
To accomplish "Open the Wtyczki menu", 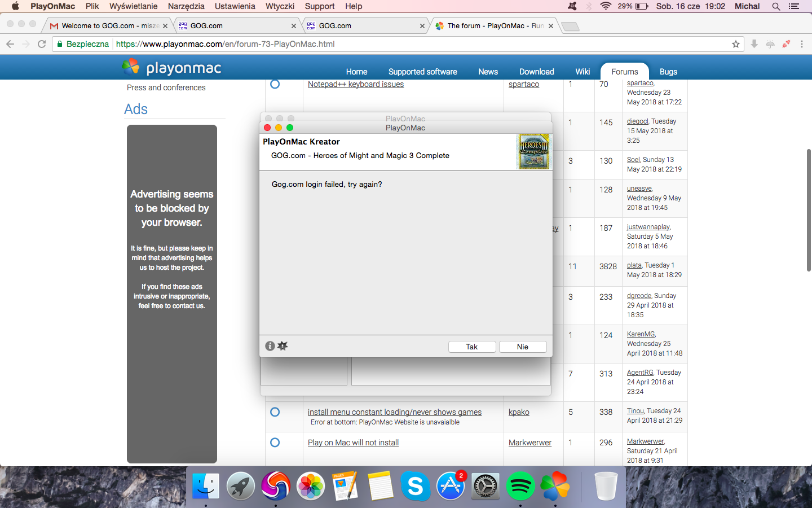I will coord(280,6).
